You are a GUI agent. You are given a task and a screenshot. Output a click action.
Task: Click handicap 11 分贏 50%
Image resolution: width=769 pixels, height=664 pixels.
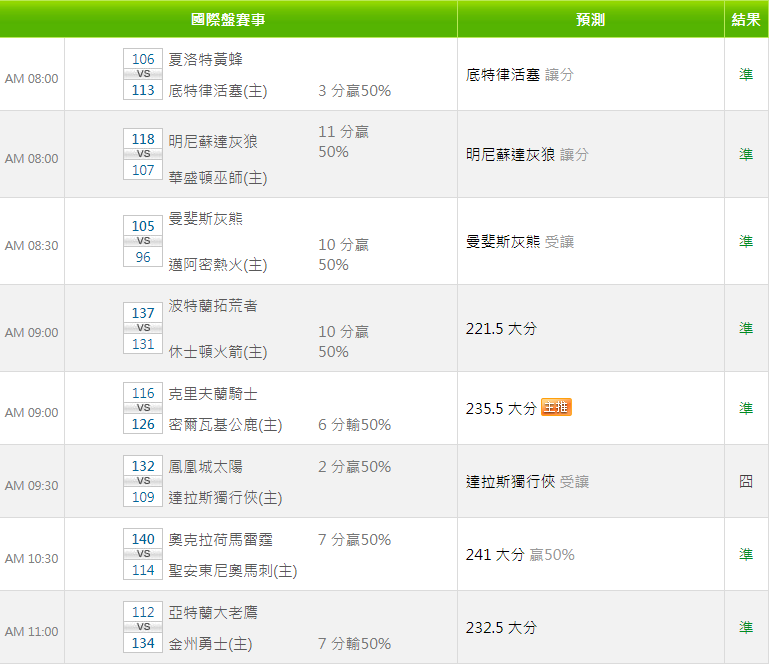(x=343, y=142)
